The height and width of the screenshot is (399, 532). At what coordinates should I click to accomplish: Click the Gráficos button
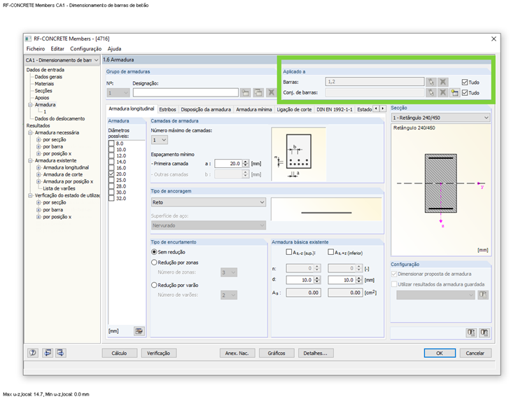(276, 353)
